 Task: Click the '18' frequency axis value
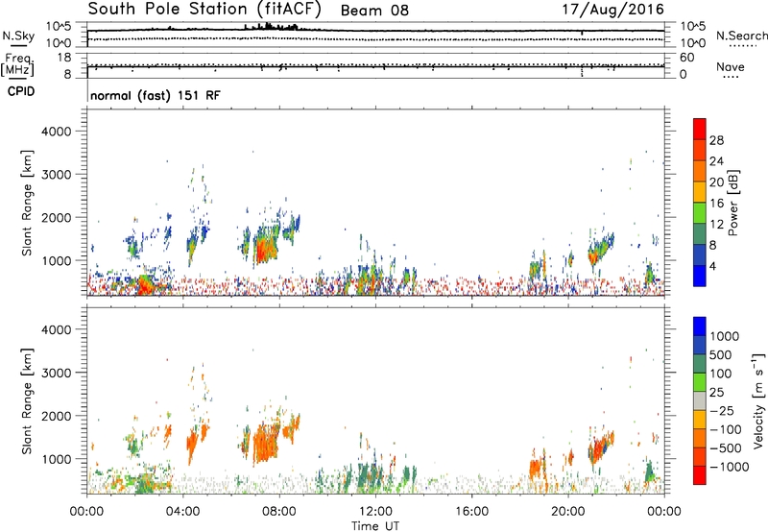(x=64, y=58)
